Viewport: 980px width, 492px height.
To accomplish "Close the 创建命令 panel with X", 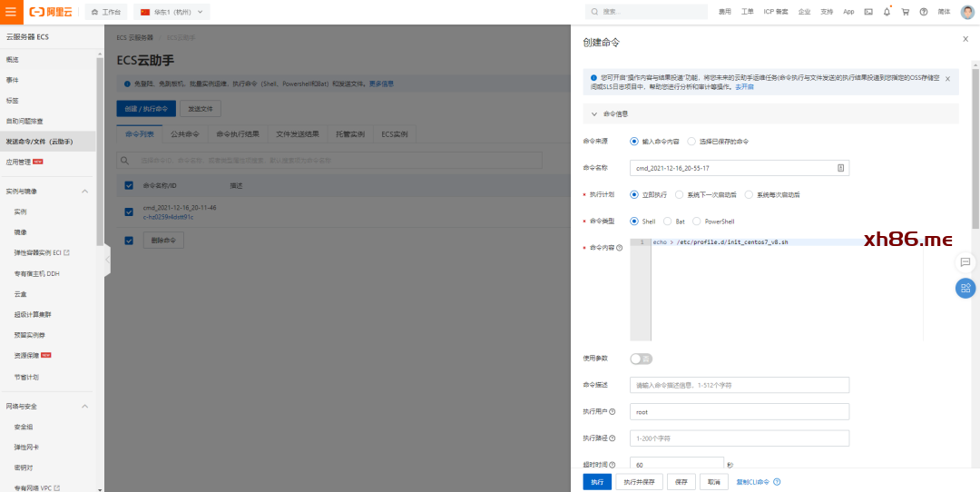I will tap(965, 40).
